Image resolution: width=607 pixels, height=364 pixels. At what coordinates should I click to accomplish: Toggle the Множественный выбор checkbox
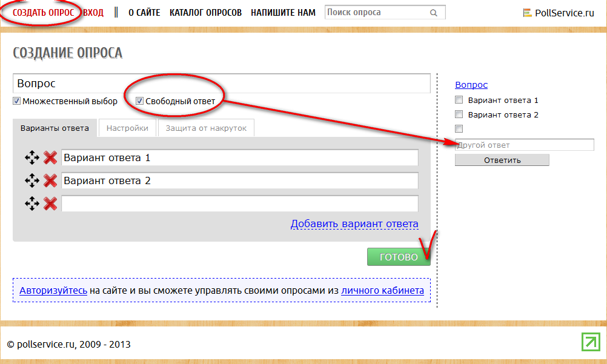coord(16,101)
